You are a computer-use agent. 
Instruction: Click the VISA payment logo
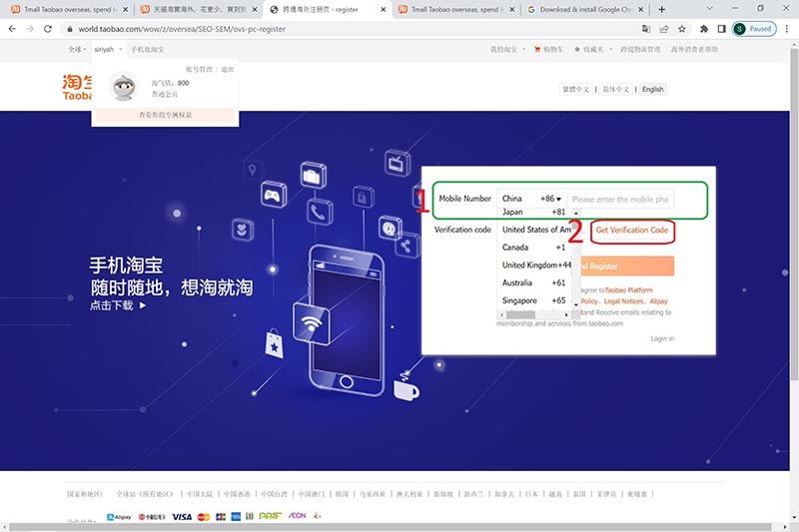pyautogui.click(x=182, y=517)
